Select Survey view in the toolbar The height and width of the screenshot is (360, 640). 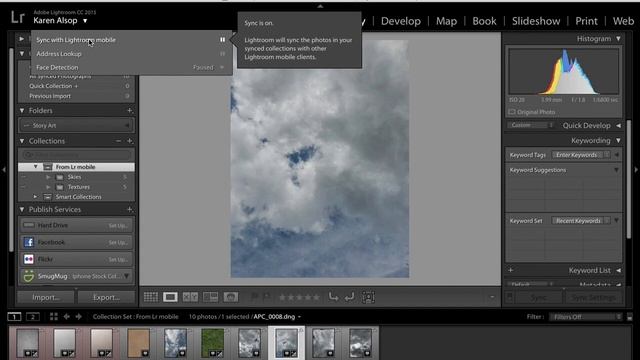tap(211, 297)
